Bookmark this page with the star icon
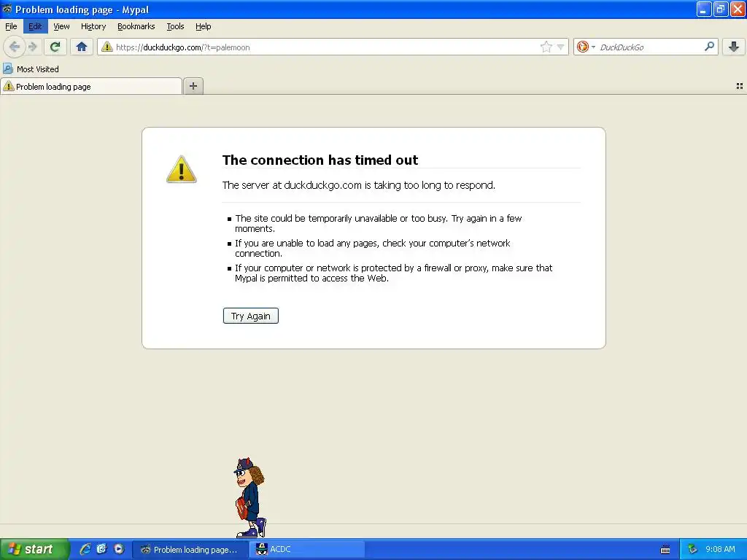This screenshot has width=747, height=560. 546,47
